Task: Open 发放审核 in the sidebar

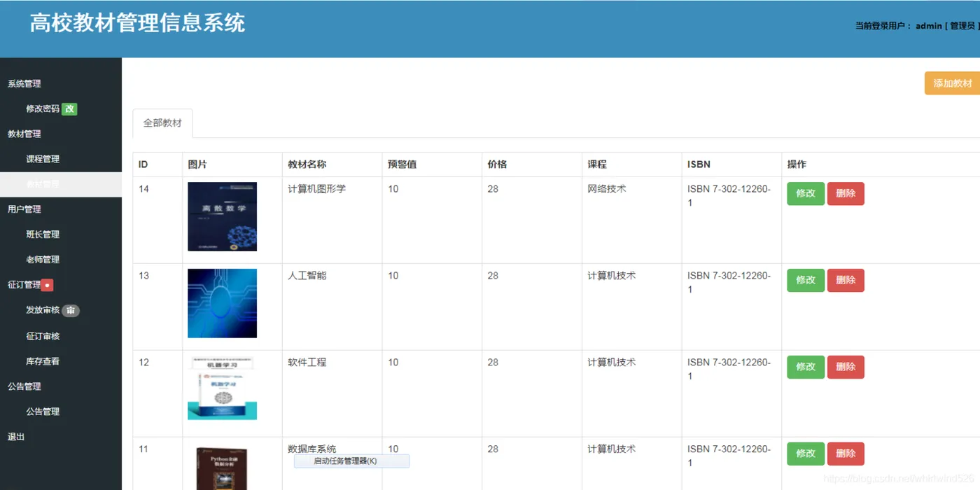Action: 43,310
